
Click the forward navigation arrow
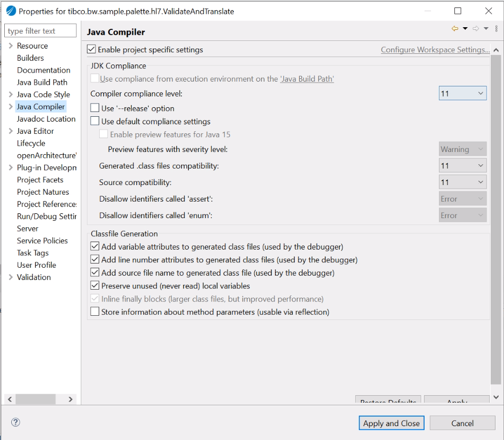476,29
